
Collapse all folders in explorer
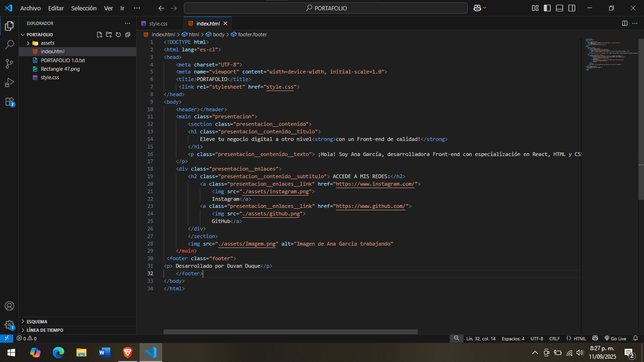pyautogui.click(x=128, y=34)
